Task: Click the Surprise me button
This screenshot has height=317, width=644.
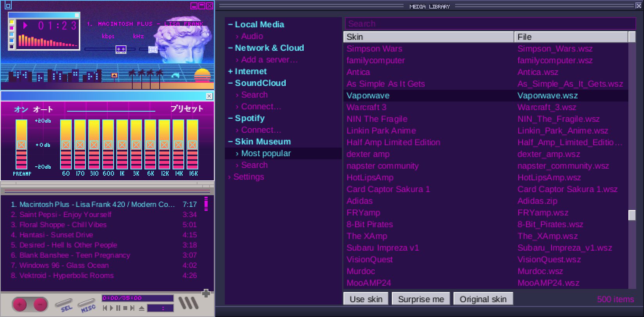Action: [421, 299]
